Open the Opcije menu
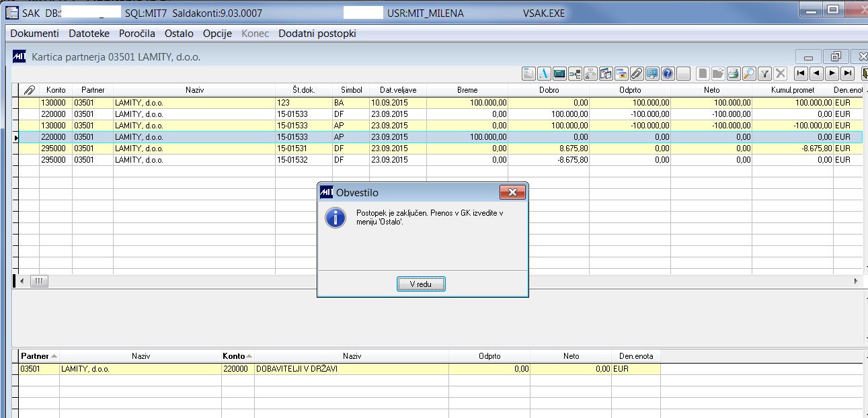The width and height of the screenshot is (868, 418). tap(217, 34)
